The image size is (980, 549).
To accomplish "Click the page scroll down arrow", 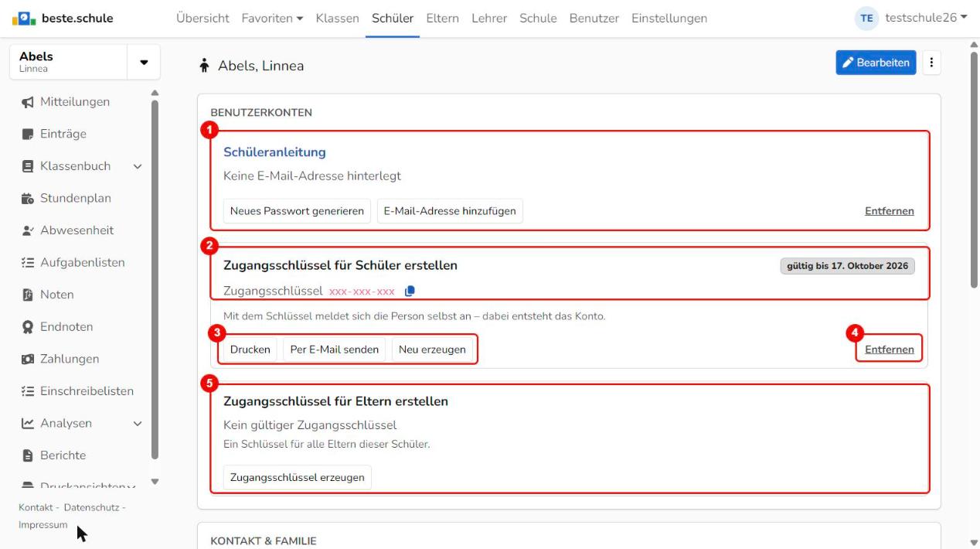I will [974, 543].
